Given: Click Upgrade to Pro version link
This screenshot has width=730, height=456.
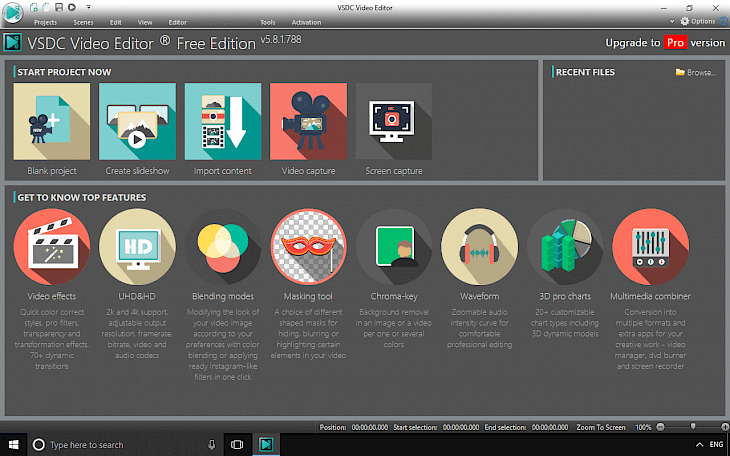Looking at the screenshot, I should 665,43.
